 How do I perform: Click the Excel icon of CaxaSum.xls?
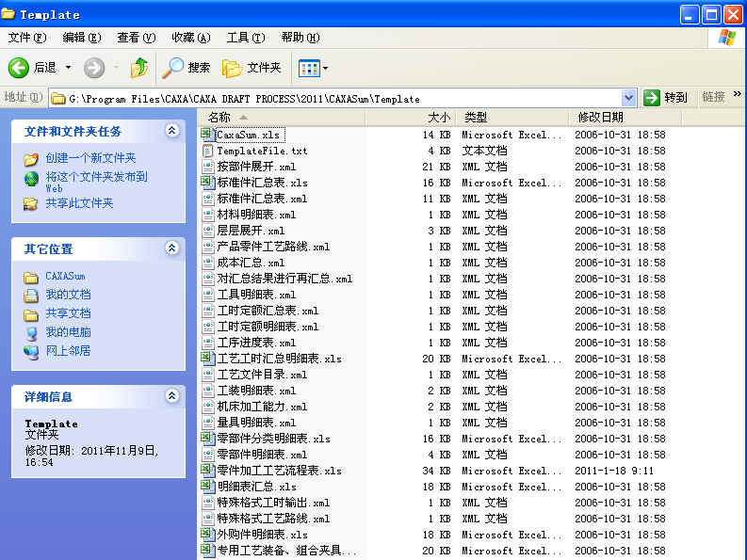click(207, 135)
